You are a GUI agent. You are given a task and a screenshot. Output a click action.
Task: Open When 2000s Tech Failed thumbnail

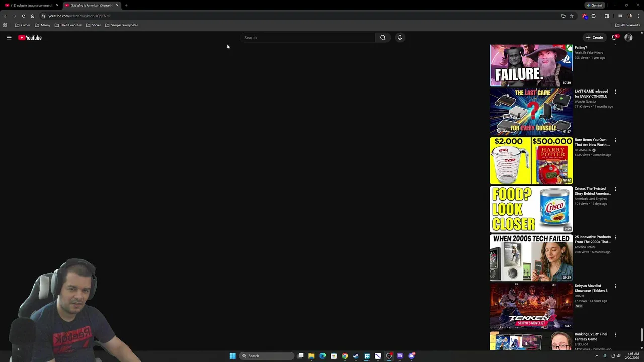coord(531,257)
